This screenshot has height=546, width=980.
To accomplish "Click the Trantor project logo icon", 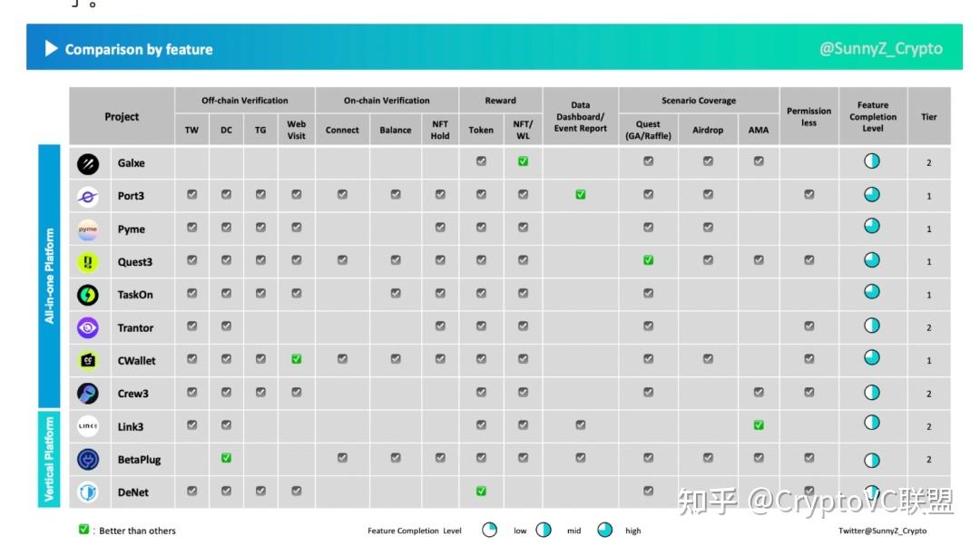I will click(x=88, y=328).
